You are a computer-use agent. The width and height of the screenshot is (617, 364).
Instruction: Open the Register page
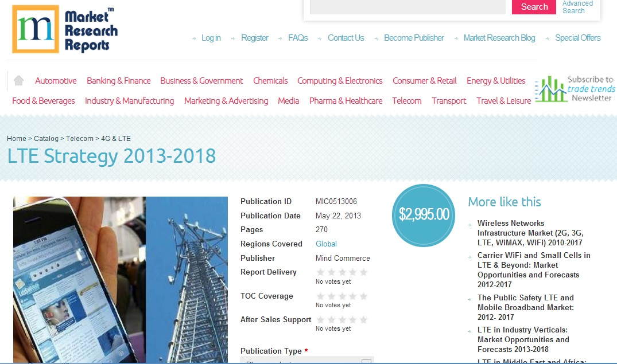(254, 38)
